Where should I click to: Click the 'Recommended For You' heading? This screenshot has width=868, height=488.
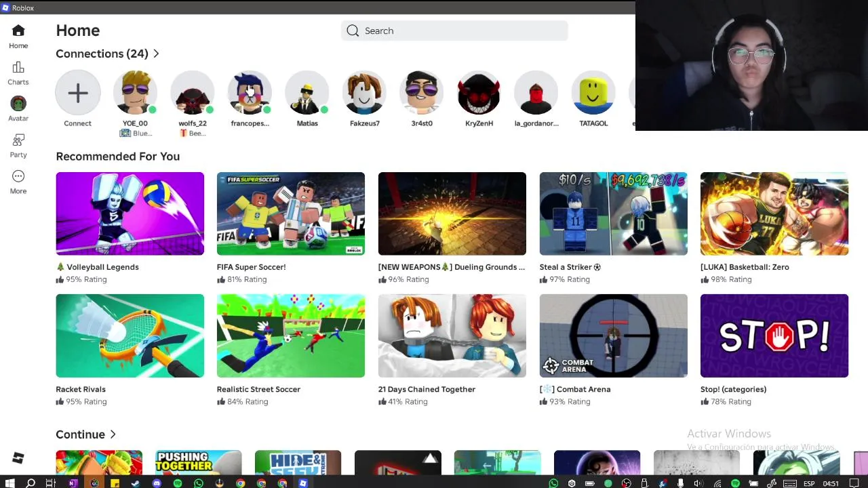pos(118,157)
